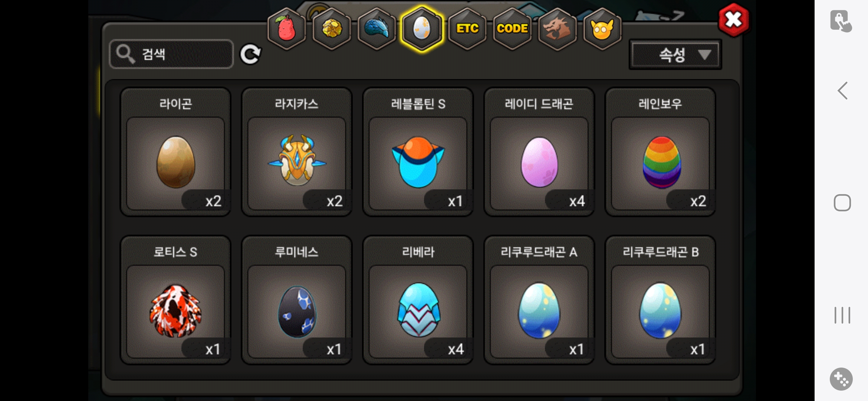868x401 pixels.
Task: Tap the Android back navigation arrow
Action: [x=842, y=91]
